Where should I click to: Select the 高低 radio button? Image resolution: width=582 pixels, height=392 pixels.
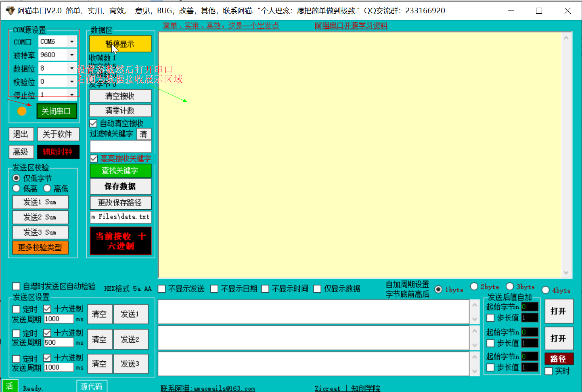[47, 189]
